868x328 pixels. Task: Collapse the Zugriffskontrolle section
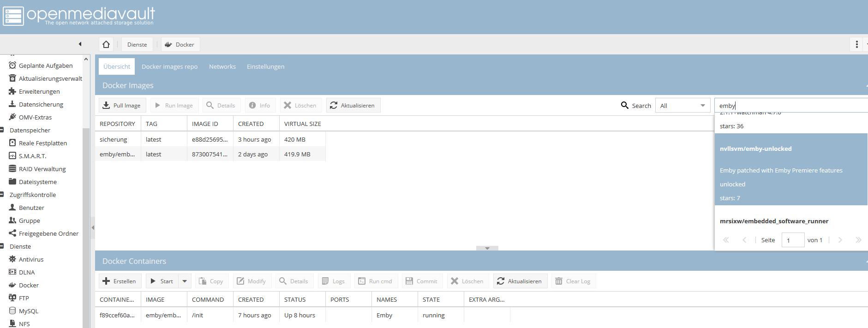pyautogui.click(x=2, y=195)
